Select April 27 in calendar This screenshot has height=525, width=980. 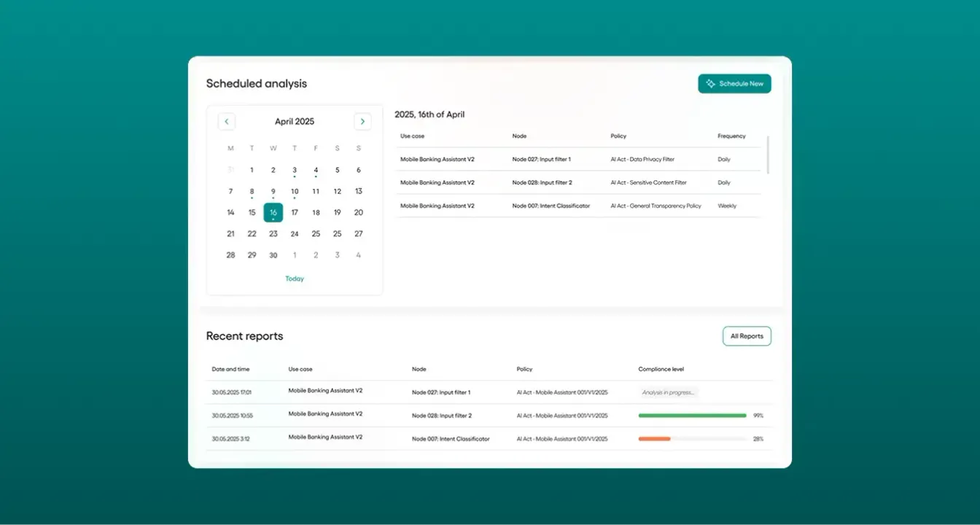pos(359,234)
